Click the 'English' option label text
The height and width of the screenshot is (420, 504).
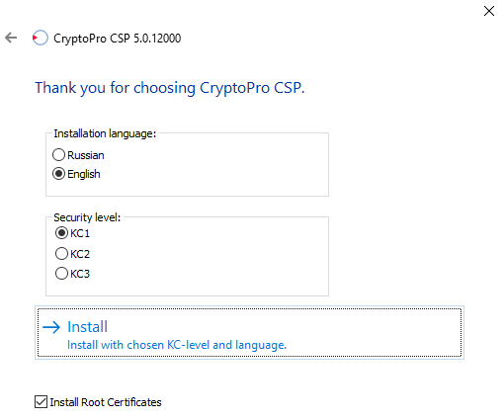click(84, 174)
